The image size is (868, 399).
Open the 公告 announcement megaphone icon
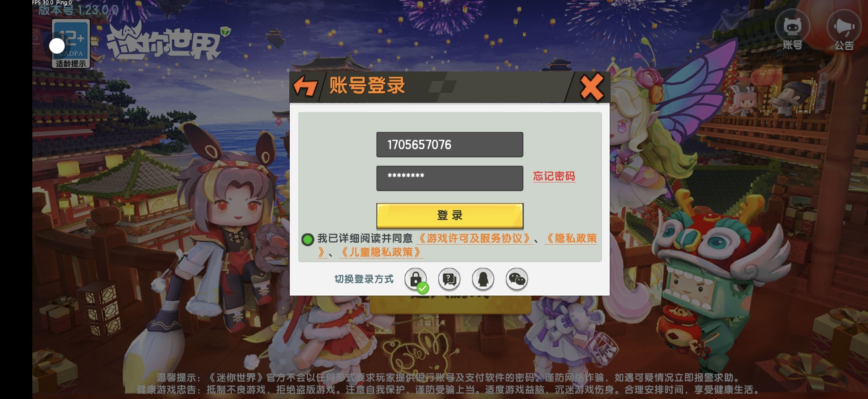(x=844, y=32)
